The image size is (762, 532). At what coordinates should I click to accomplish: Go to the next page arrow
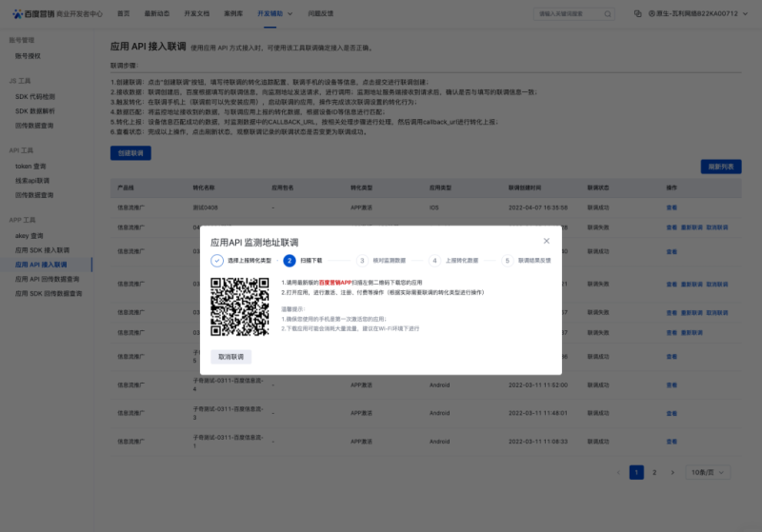tap(672, 472)
